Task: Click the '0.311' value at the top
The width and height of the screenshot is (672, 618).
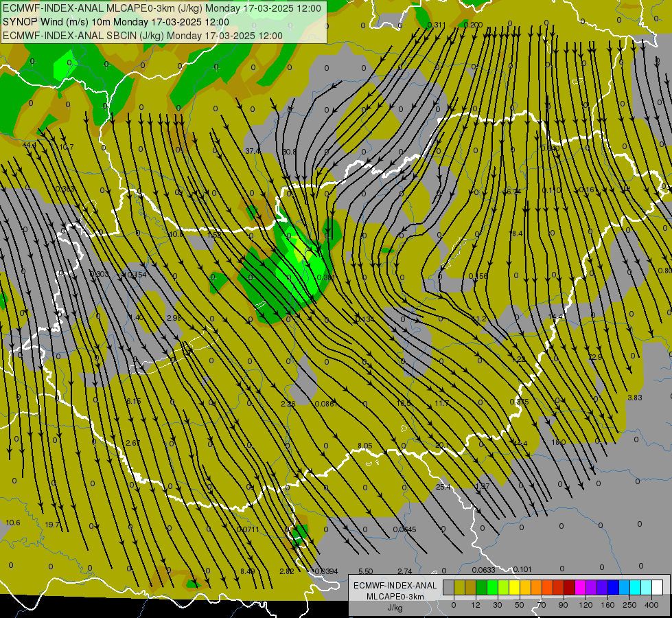Action: tap(437, 25)
